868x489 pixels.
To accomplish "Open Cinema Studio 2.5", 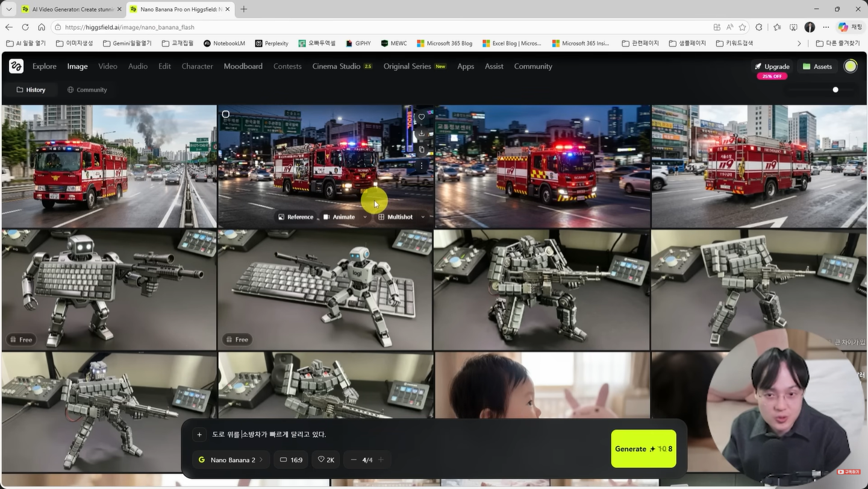I will [342, 66].
